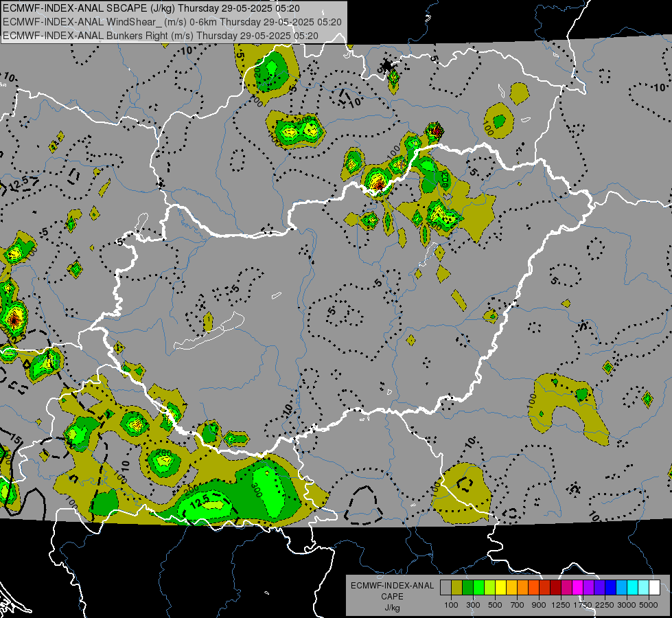Click the WindShear 0-6km title line
This screenshot has width=672, height=618.
[x=172, y=22]
